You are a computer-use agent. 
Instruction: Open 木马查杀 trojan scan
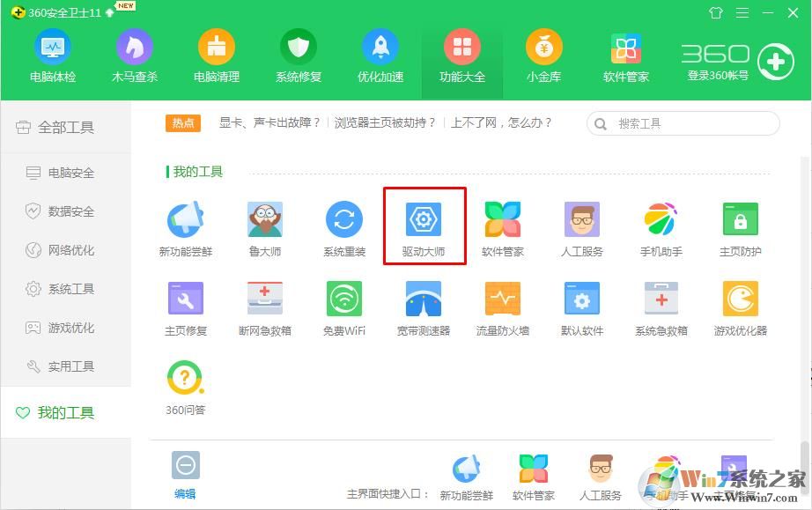click(135, 56)
